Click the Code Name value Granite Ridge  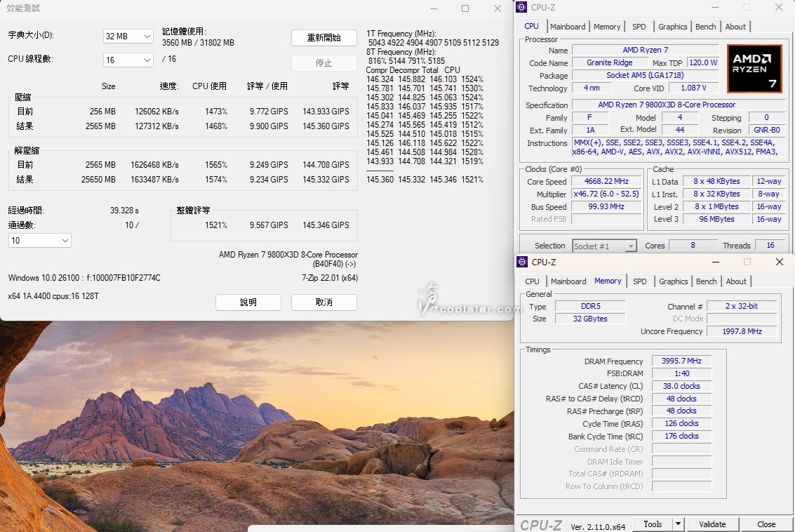[x=610, y=62]
